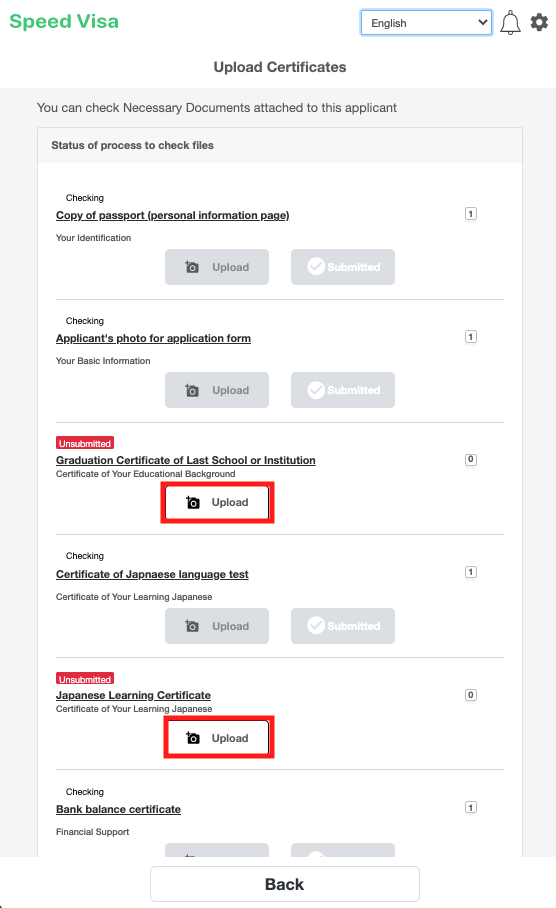Viewport: 556px width, 908px height.
Task: Open settings via the gear icon
Action: coord(539,23)
